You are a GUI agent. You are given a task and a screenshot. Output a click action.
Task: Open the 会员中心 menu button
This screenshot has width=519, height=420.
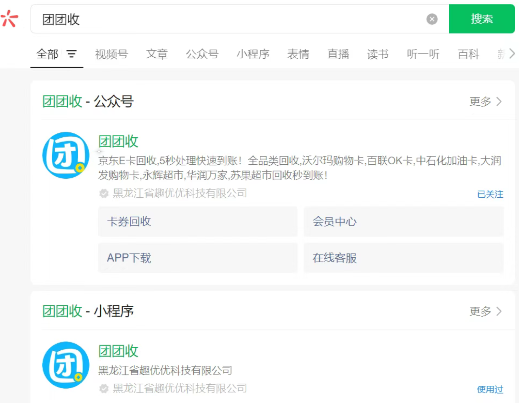tap(404, 222)
